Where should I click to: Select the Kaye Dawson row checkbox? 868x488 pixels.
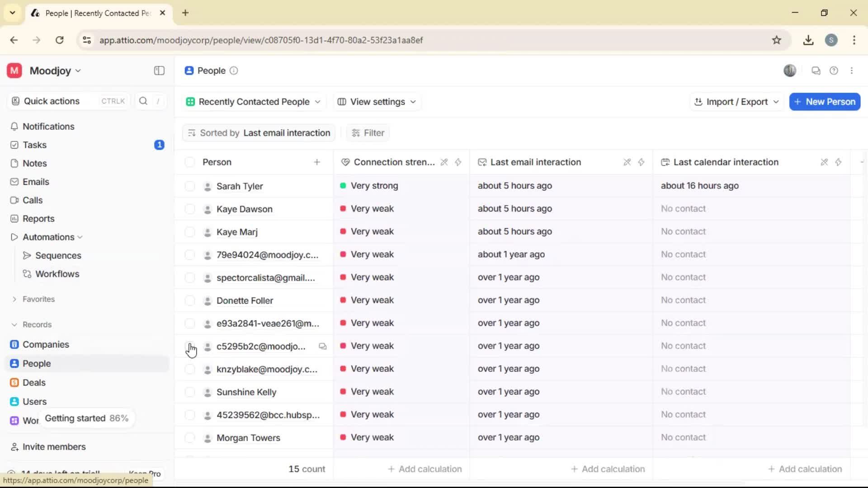pos(189,209)
